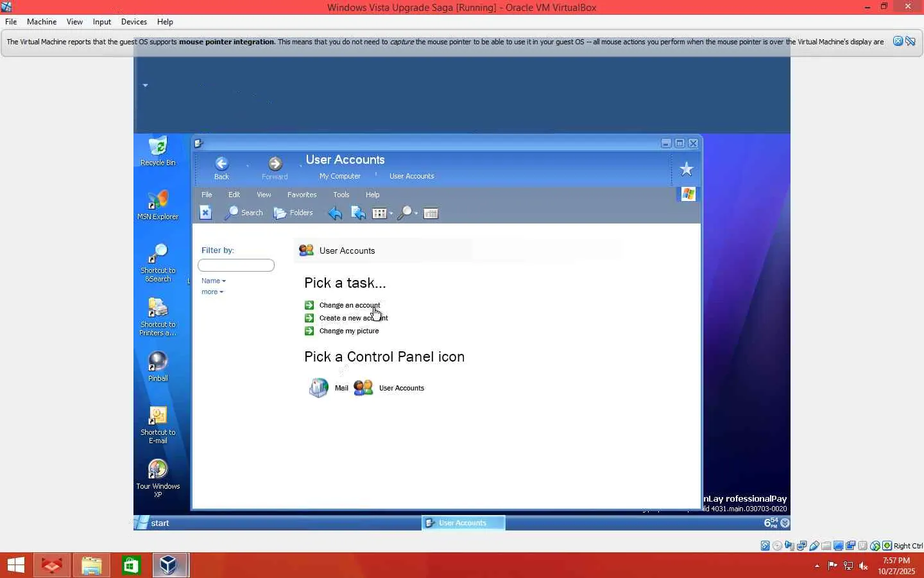Open the Name filter dropdown
924x578 pixels.
[214, 281]
